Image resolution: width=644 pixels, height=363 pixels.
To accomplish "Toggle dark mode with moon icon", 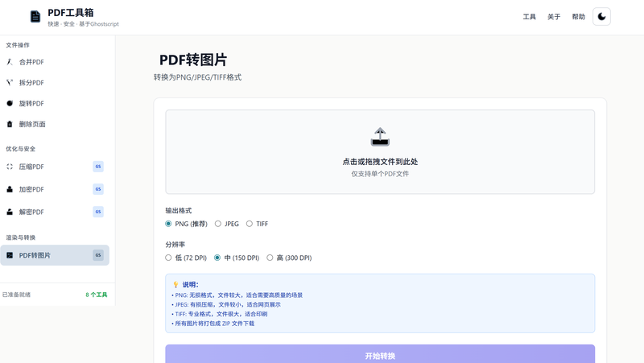I will pyautogui.click(x=601, y=17).
